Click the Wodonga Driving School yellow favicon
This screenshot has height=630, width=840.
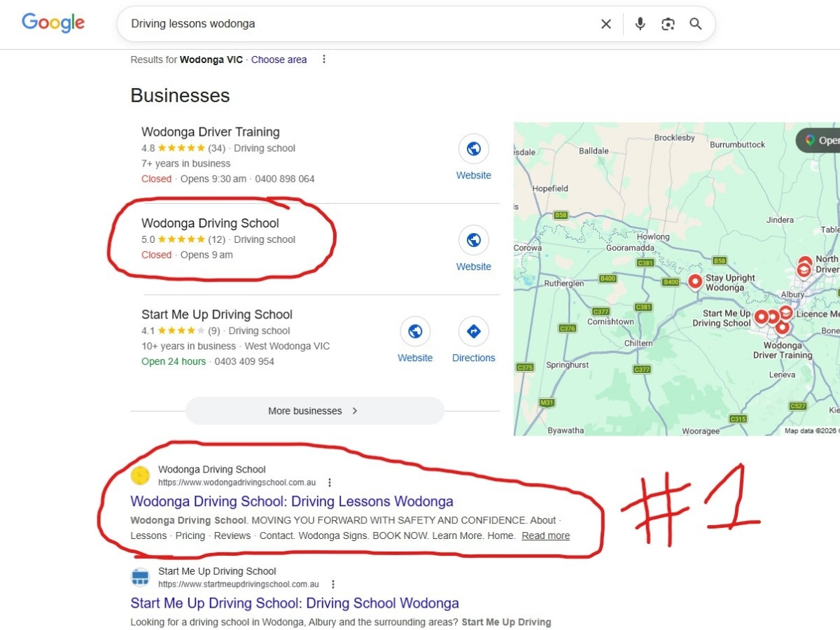click(x=140, y=476)
